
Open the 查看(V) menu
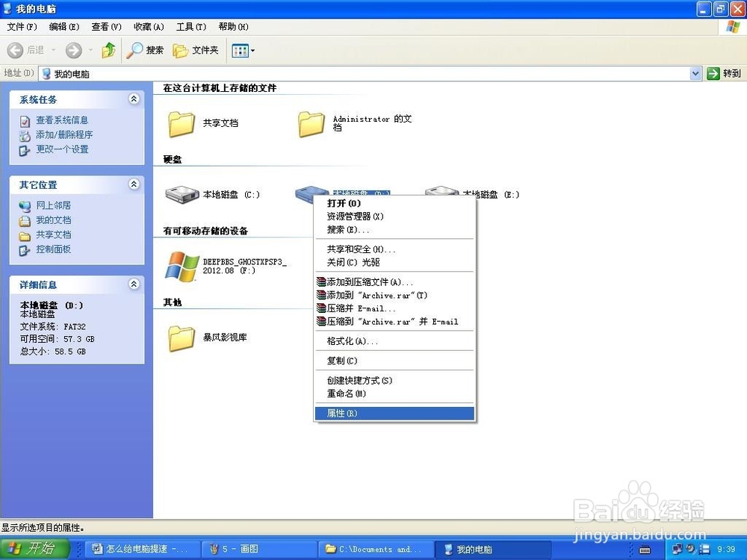106,27
